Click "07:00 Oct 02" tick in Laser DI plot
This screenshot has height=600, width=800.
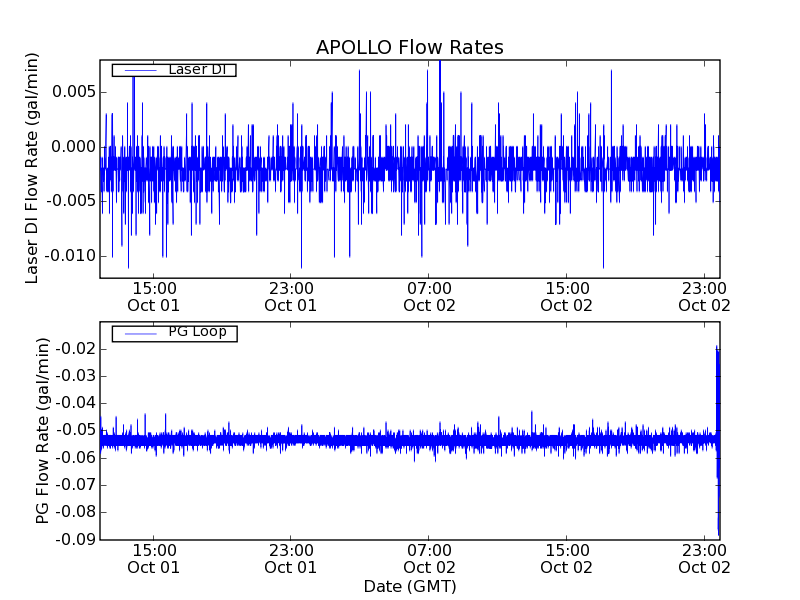pyautogui.click(x=429, y=297)
